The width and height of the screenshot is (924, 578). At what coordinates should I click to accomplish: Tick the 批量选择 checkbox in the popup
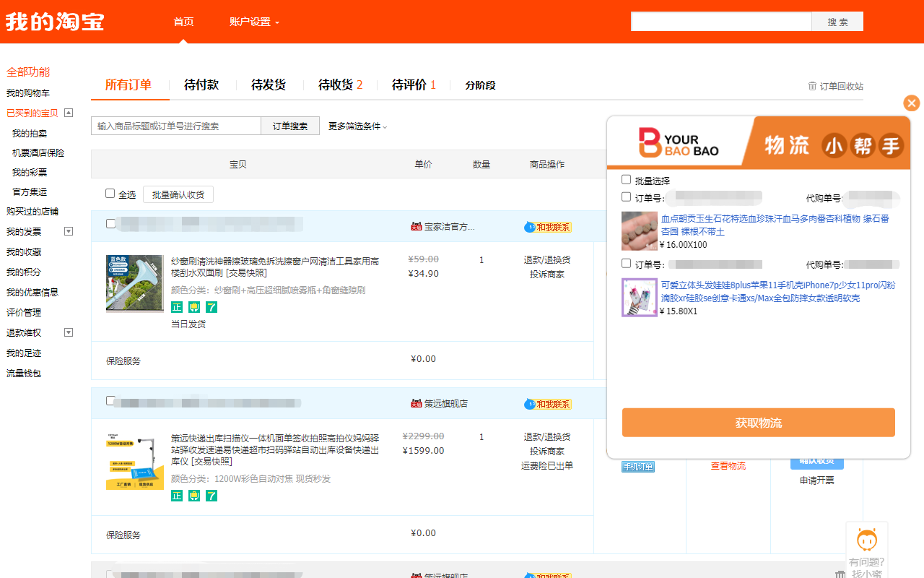point(626,179)
